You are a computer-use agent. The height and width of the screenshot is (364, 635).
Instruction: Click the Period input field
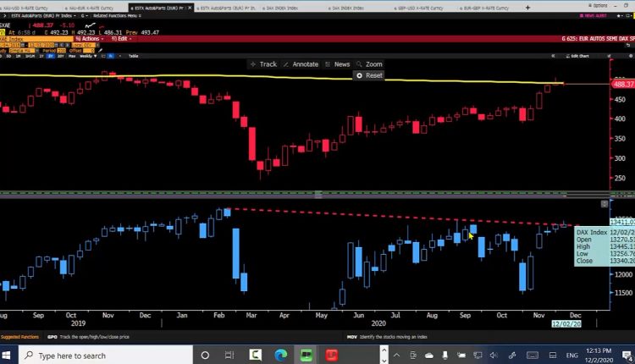click(62, 51)
